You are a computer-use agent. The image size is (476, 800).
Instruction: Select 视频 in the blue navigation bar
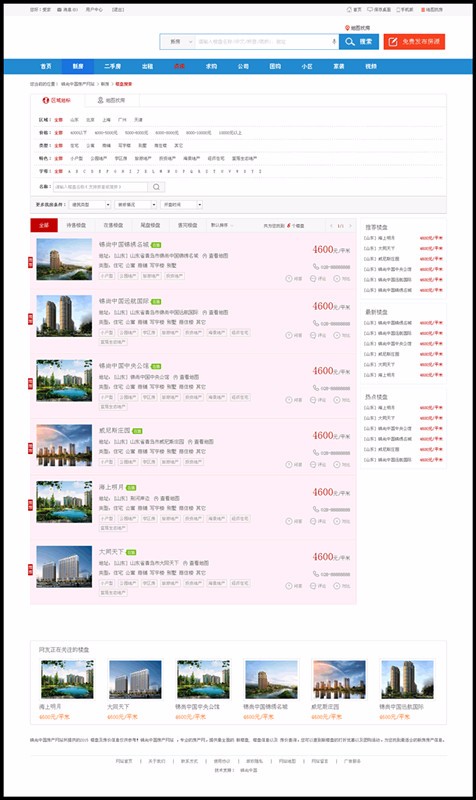coord(371,66)
